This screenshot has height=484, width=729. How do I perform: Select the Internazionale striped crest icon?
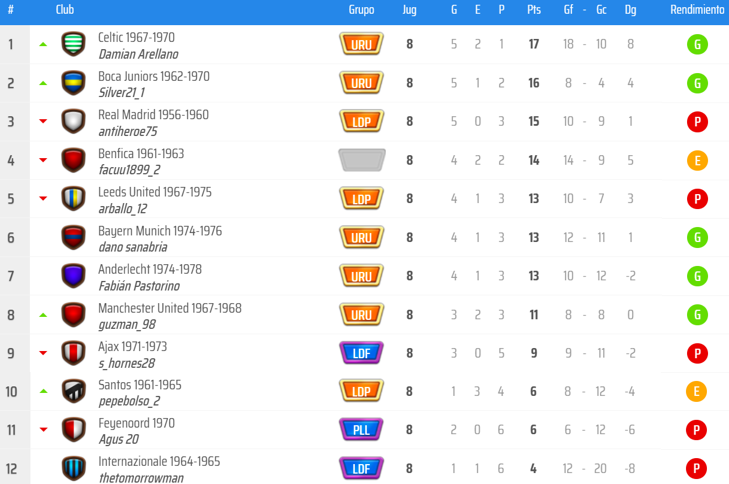pos(73,468)
